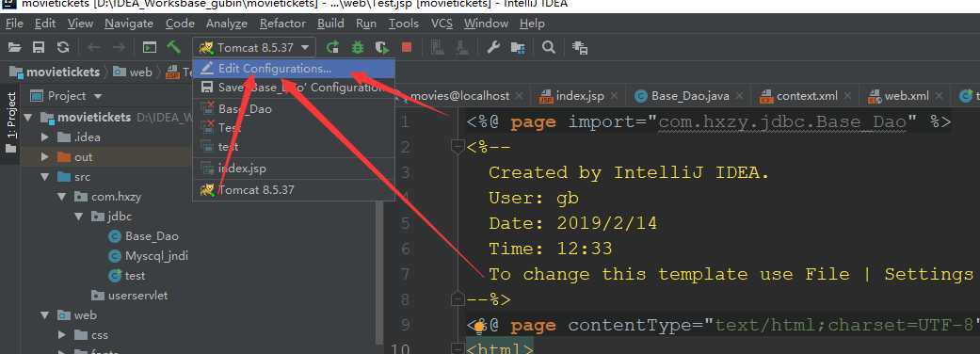Switch to the web.xml editor tab

coord(905,96)
